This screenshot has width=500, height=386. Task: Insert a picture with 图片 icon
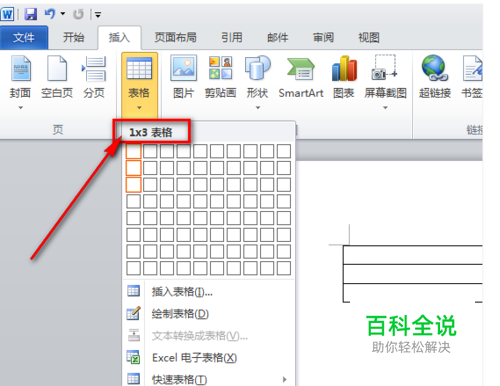[x=183, y=68]
